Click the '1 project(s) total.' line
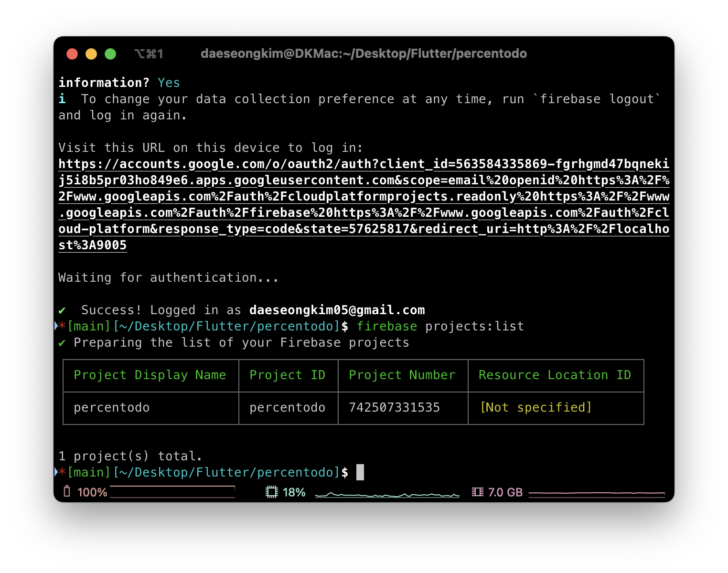Viewport: 728px width, 573px height. (x=130, y=456)
